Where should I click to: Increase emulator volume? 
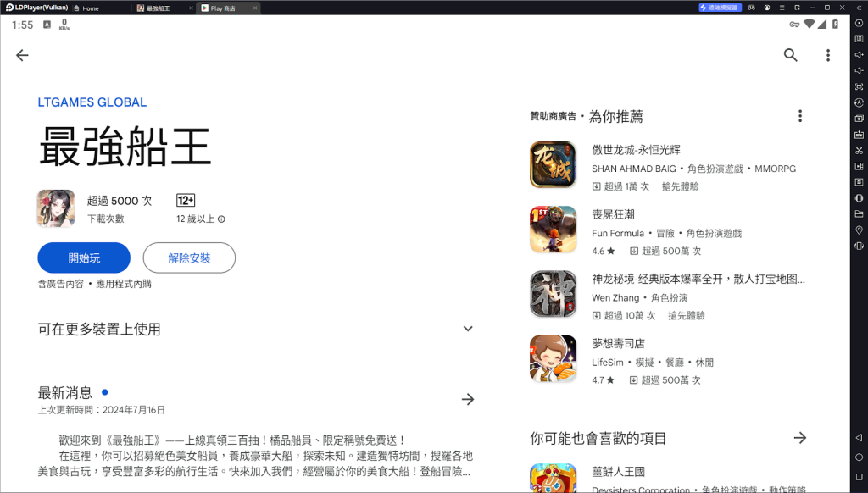tap(859, 54)
